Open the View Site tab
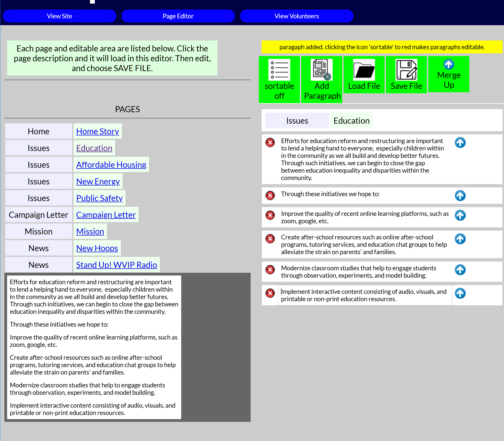The width and height of the screenshot is (504, 441). tap(60, 16)
